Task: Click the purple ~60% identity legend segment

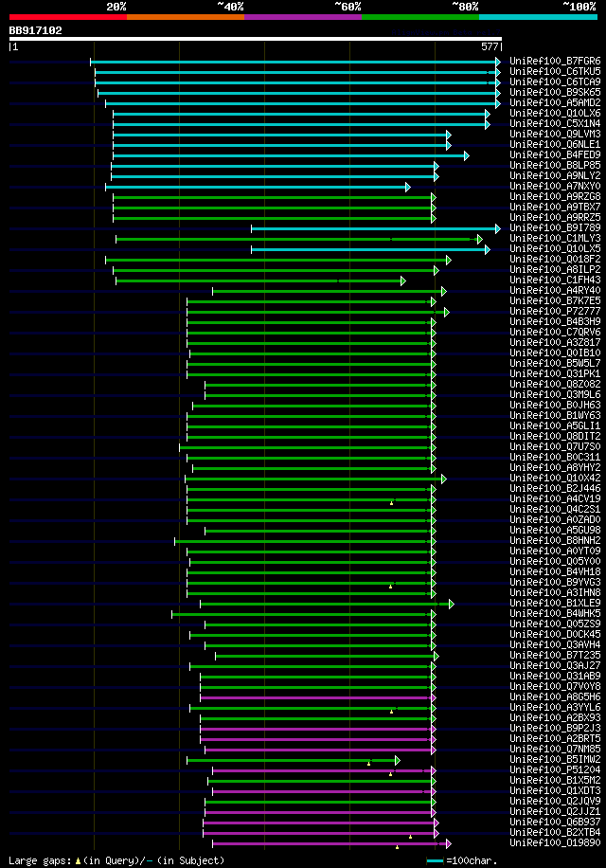Action: (x=303, y=17)
